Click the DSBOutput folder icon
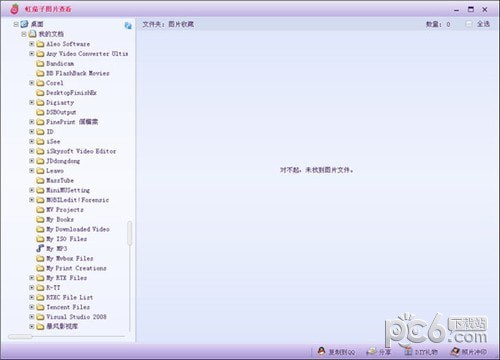Screen dimensions: 500x360 (40, 112)
